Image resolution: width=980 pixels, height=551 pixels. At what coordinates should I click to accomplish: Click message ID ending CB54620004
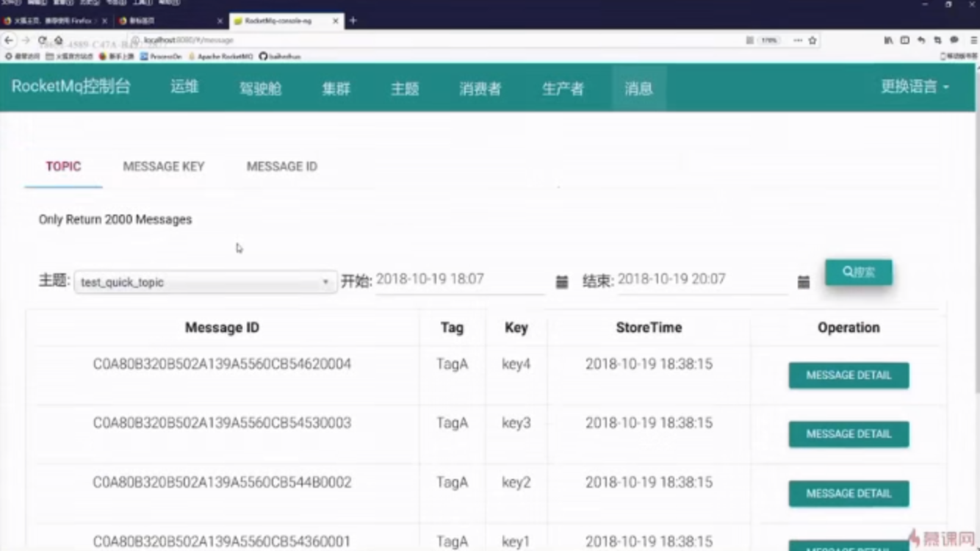[222, 364]
